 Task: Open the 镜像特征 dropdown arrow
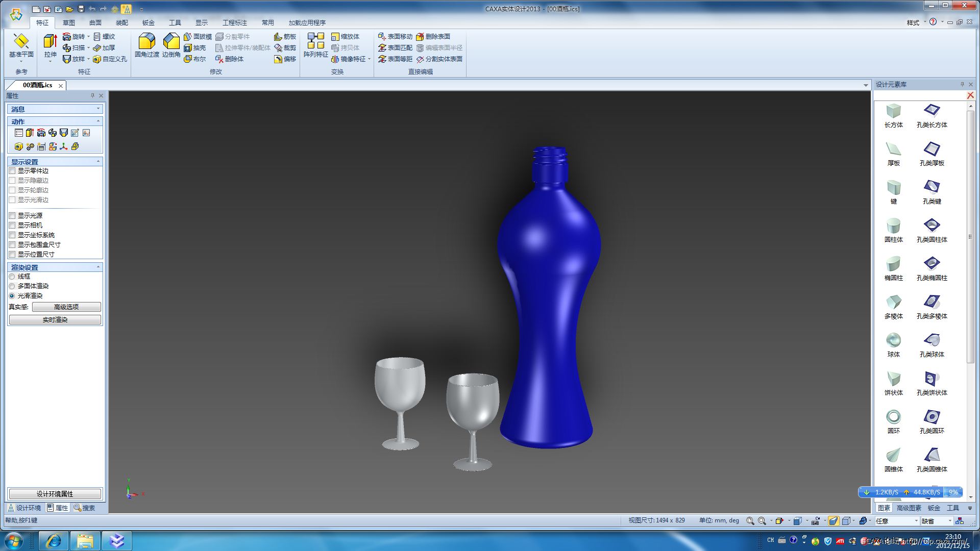tap(369, 59)
